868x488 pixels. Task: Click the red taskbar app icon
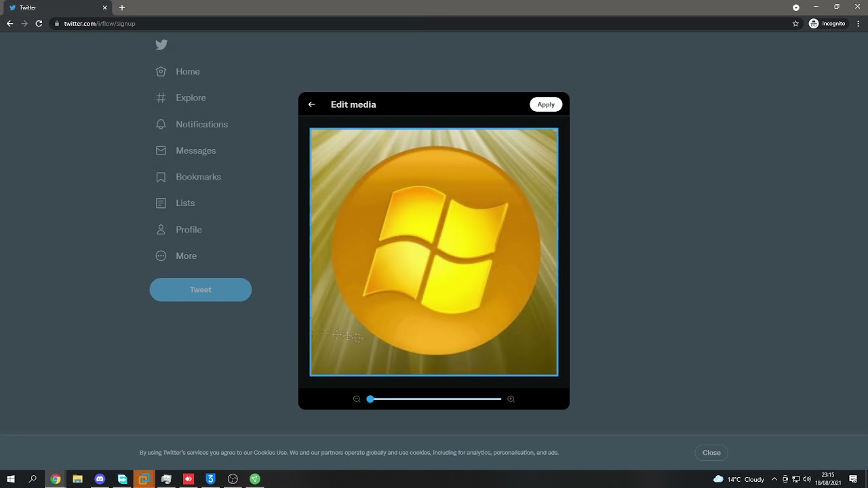tap(189, 479)
